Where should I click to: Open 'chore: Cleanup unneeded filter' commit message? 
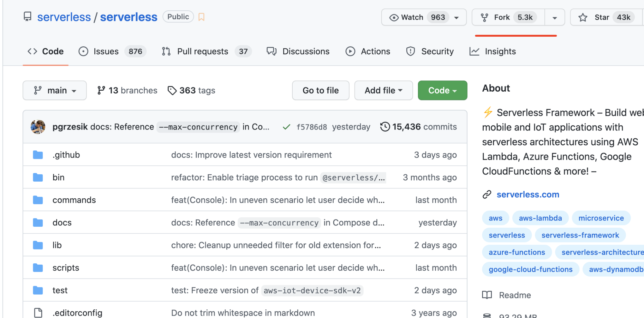(x=276, y=245)
